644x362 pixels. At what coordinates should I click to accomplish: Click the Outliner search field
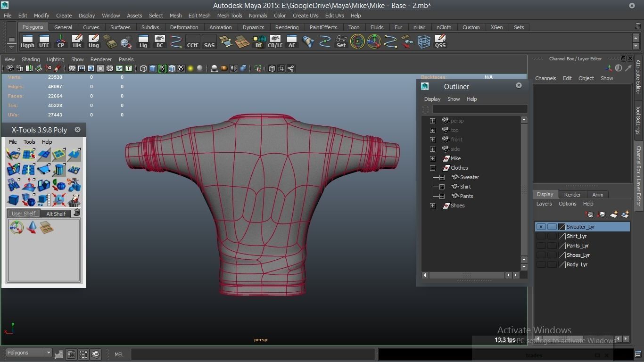[479, 109]
